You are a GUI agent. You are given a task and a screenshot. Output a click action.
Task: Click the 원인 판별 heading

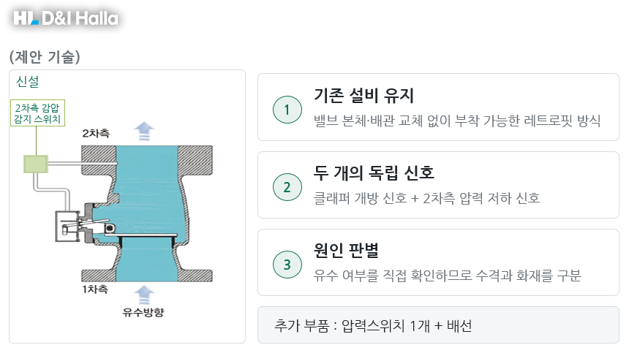pyautogui.click(x=346, y=250)
